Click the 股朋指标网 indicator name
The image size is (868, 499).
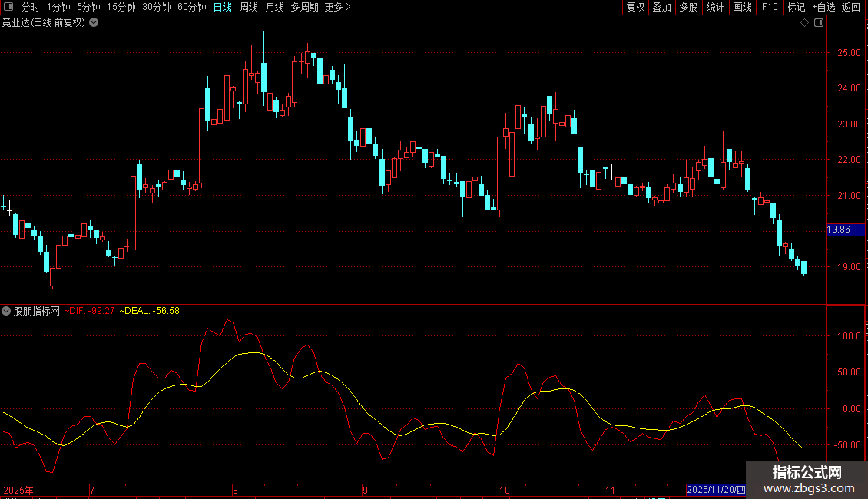[37, 311]
